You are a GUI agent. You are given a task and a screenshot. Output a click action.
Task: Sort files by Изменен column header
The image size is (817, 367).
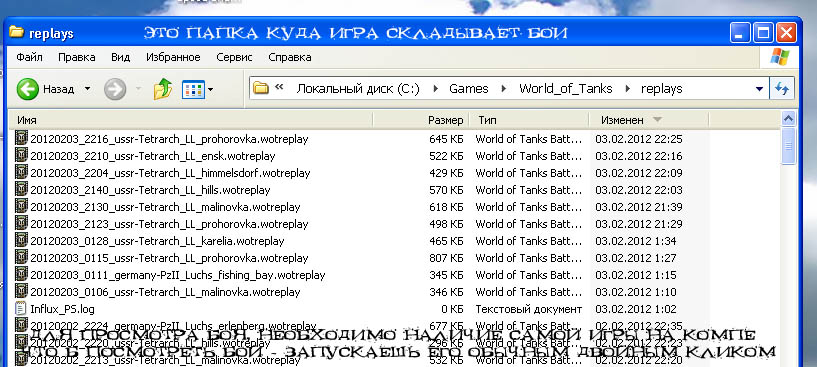[x=648, y=120]
